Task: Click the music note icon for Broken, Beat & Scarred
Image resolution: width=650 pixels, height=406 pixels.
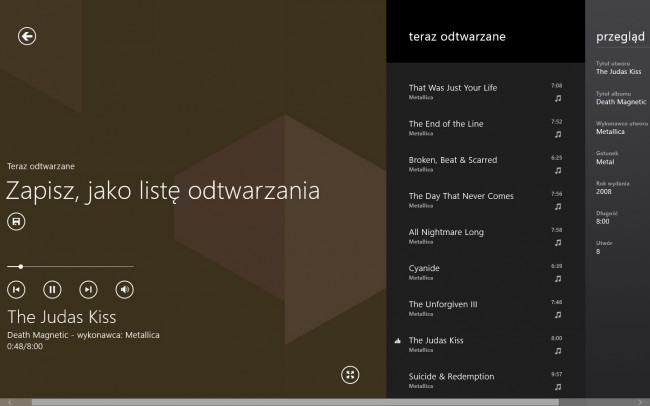Action: (558, 170)
